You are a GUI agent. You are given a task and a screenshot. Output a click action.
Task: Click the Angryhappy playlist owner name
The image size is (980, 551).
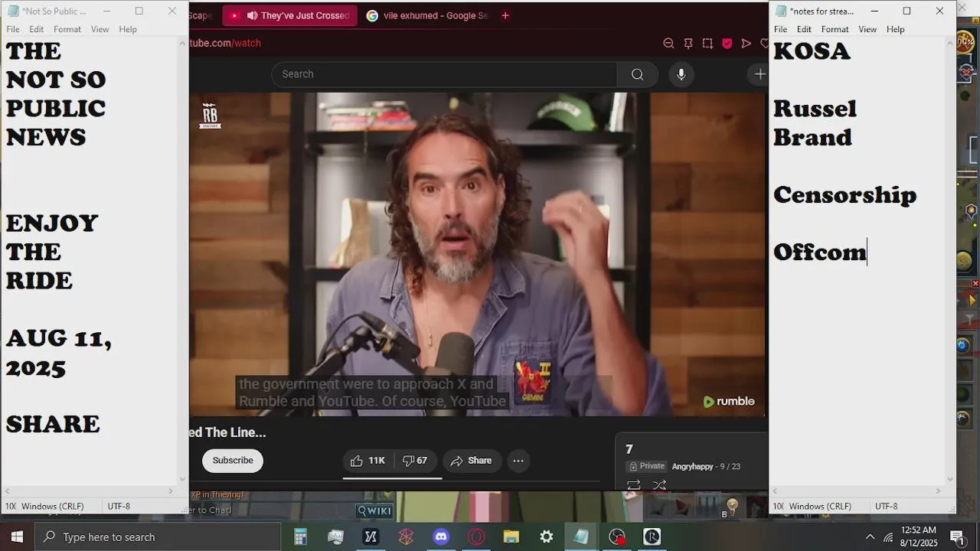692,466
